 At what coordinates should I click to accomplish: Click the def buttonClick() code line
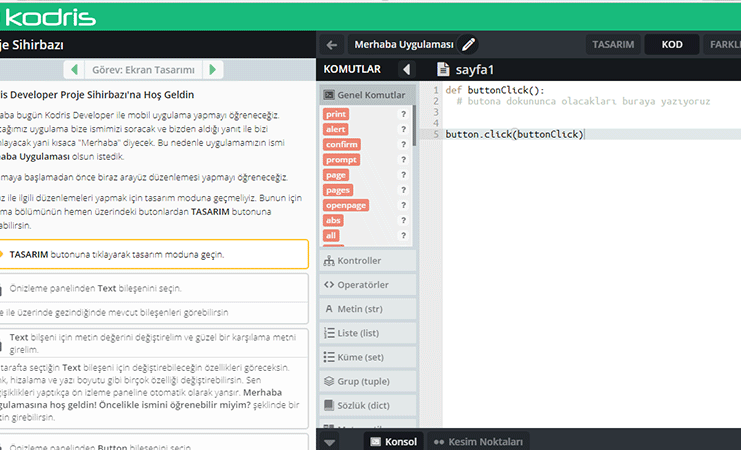coord(495,90)
